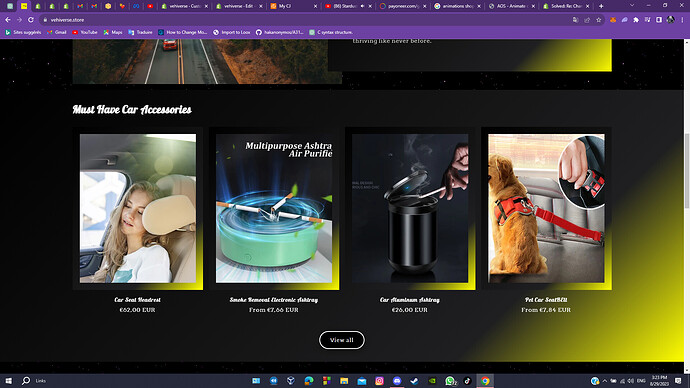This screenshot has height=388, width=690.
Task: Open the Car Seat Headrest product image
Action: click(138, 208)
